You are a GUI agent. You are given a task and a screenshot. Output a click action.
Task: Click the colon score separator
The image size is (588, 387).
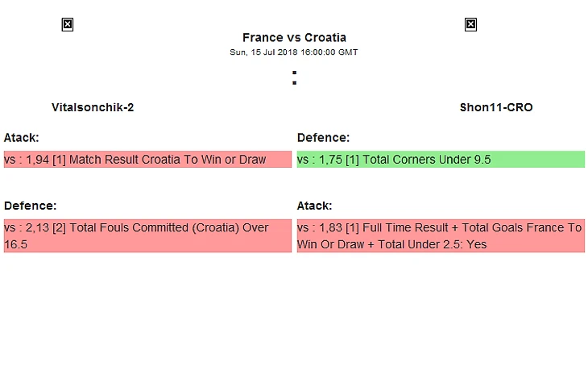point(294,78)
